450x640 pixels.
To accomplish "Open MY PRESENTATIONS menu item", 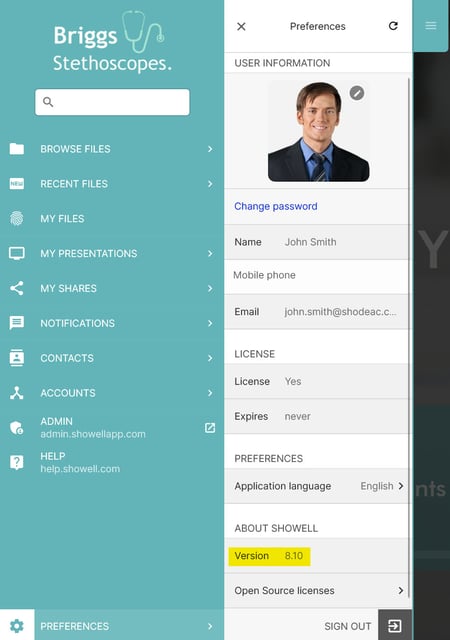I will (89, 253).
